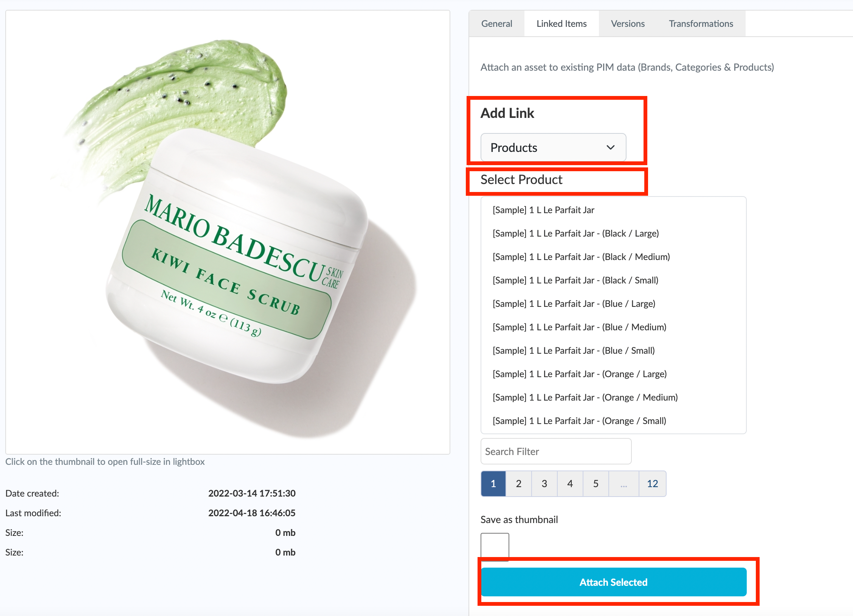853x616 pixels.
Task: Jump to last page 12
Action: [652, 484]
